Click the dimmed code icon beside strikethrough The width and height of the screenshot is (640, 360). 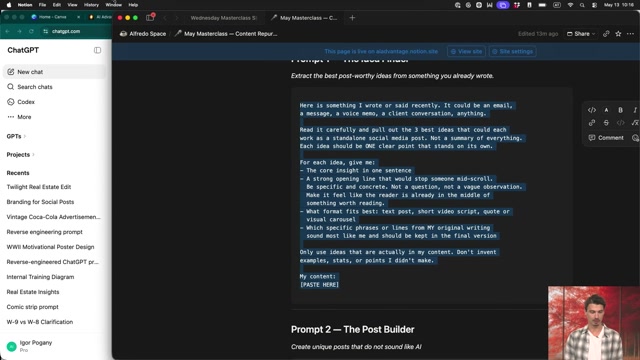[620, 122]
